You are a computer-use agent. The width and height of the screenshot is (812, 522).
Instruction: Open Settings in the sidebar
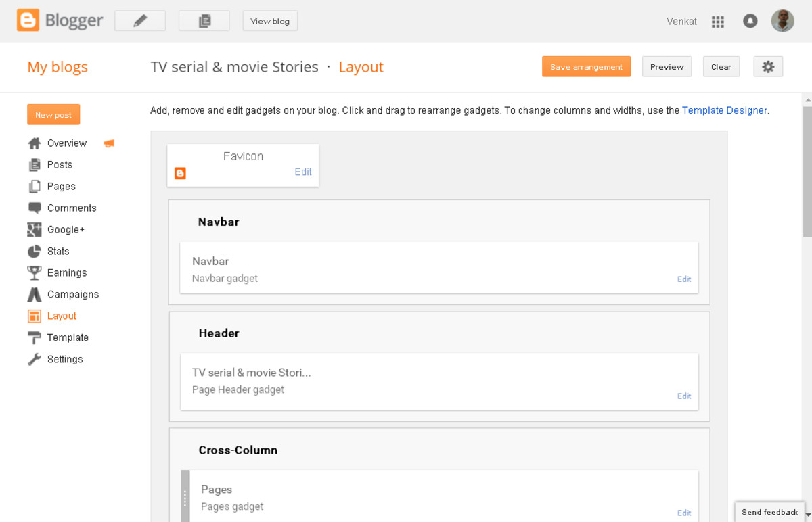[x=64, y=360]
